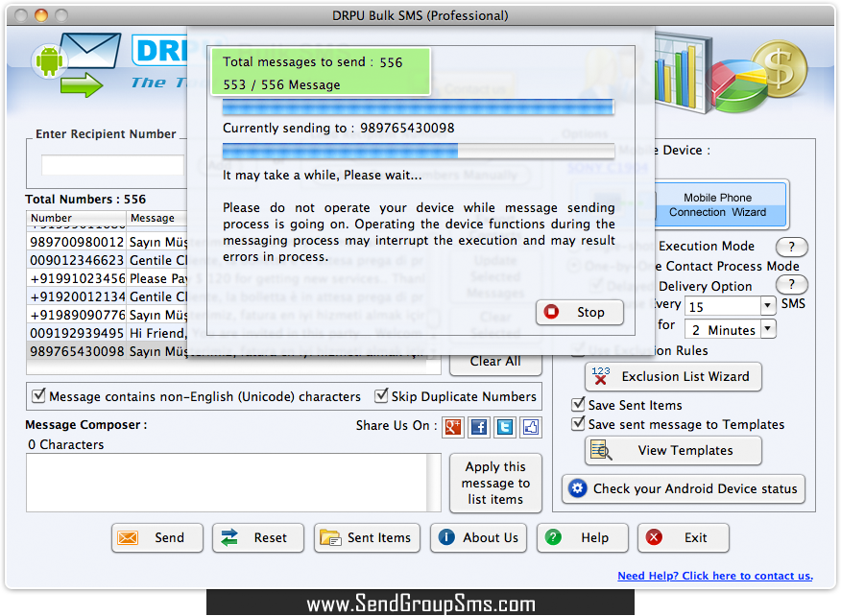This screenshot has width=841, height=616.
Task: Click the Reset button
Action: click(258, 537)
